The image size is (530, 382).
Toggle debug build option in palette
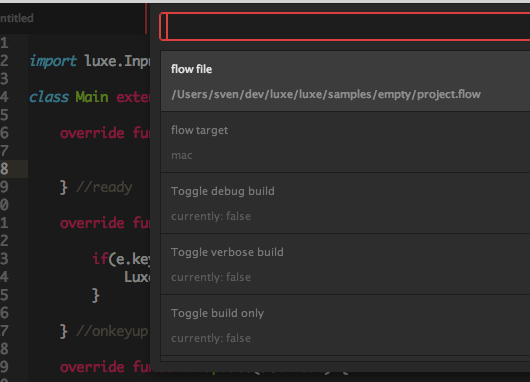pos(345,203)
